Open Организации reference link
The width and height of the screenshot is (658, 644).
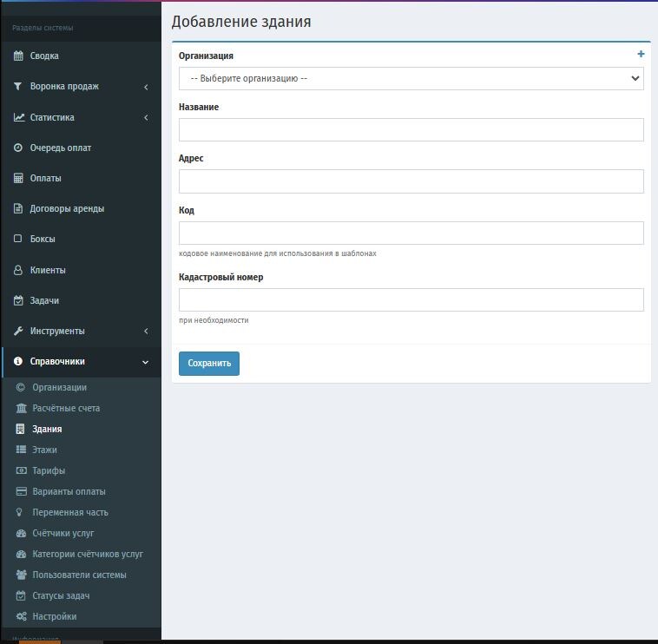pos(60,387)
